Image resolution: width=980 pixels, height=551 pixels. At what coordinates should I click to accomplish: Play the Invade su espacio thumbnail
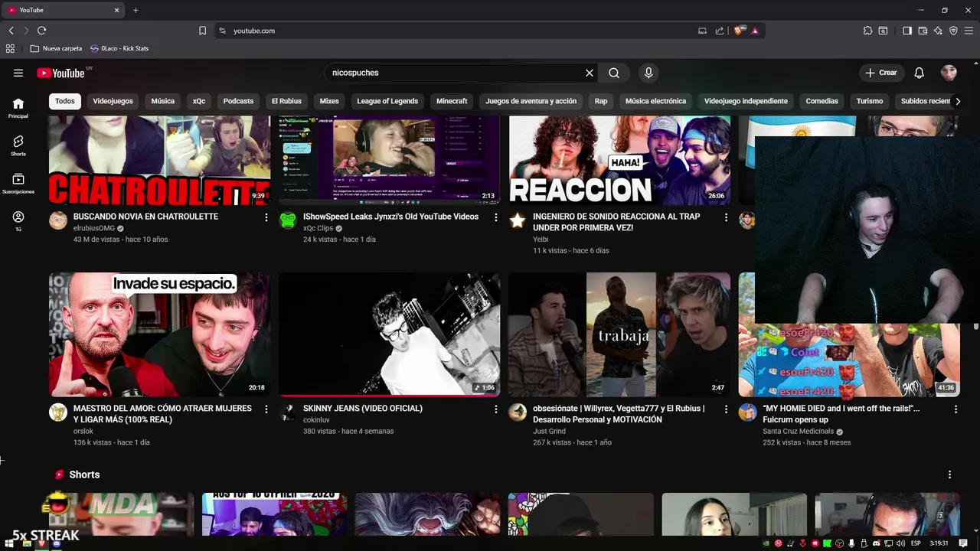pos(159,334)
